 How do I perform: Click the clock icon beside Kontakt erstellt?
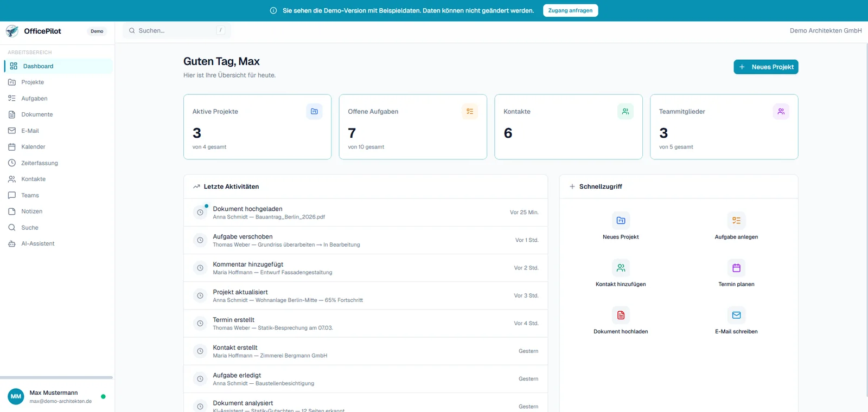[x=200, y=351]
